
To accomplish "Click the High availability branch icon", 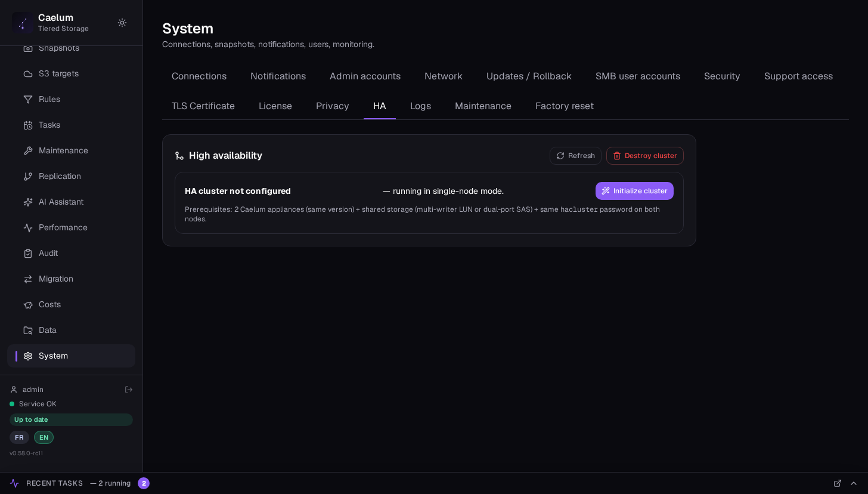I will (x=179, y=156).
